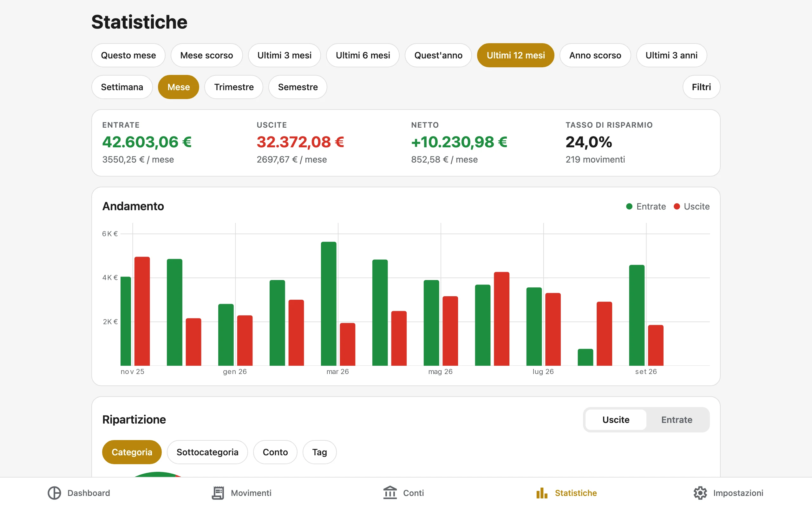Viewport: 812px width, 508px height.
Task: Break down by Sottocategoria
Action: tap(207, 452)
